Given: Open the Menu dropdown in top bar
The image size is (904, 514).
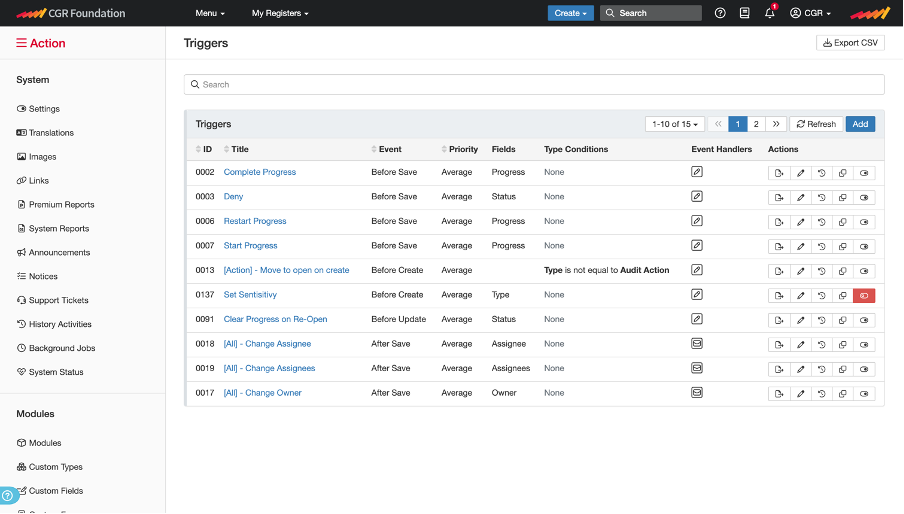Looking at the screenshot, I should click(x=210, y=13).
